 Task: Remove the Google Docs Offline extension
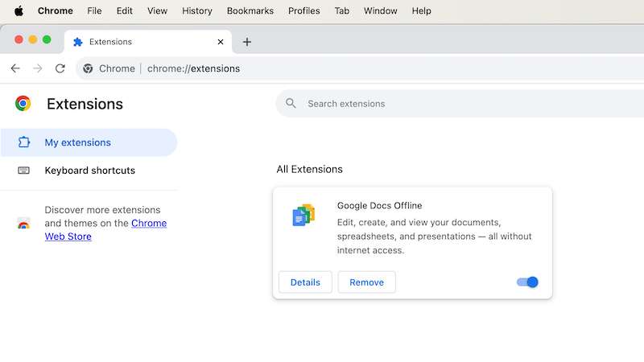(x=367, y=282)
